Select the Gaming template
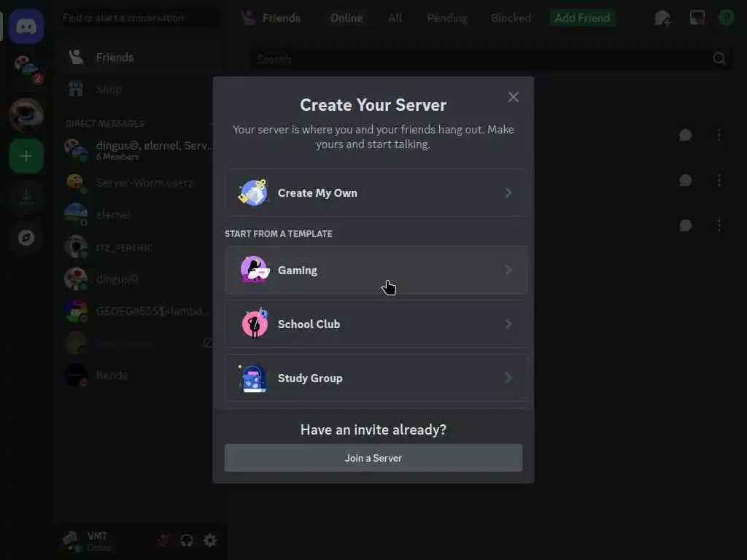Image resolution: width=747 pixels, height=560 pixels. point(376,270)
